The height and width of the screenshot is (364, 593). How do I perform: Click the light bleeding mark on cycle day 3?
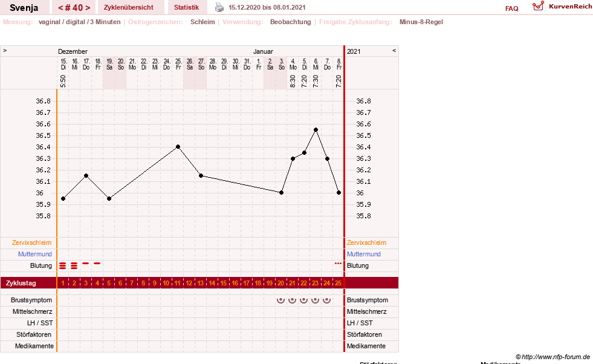(86, 263)
